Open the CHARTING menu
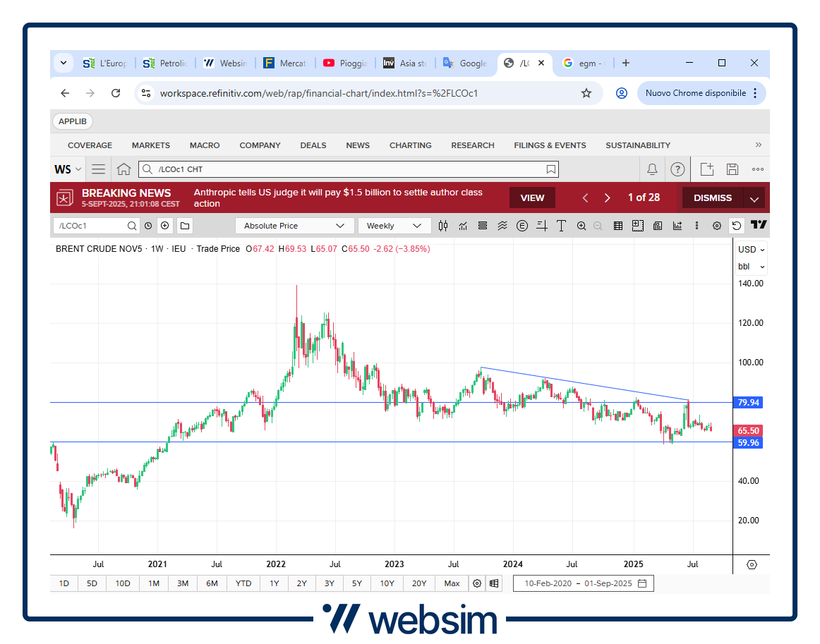This screenshot has width=820, height=644. click(410, 145)
